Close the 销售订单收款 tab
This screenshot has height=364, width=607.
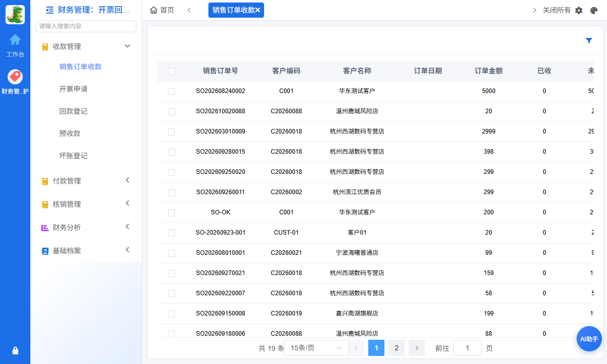point(258,10)
